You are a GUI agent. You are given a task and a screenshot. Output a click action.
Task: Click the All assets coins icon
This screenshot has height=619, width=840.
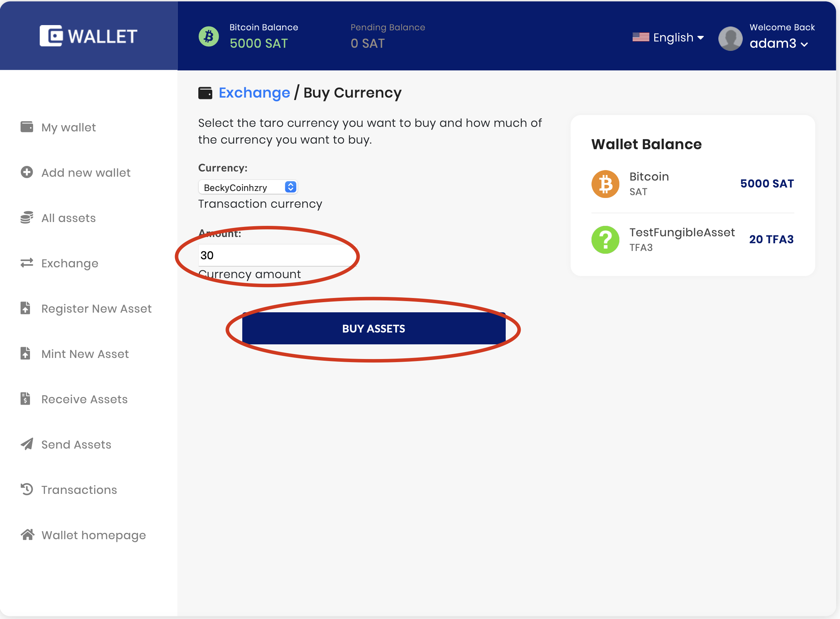pos(26,218)
